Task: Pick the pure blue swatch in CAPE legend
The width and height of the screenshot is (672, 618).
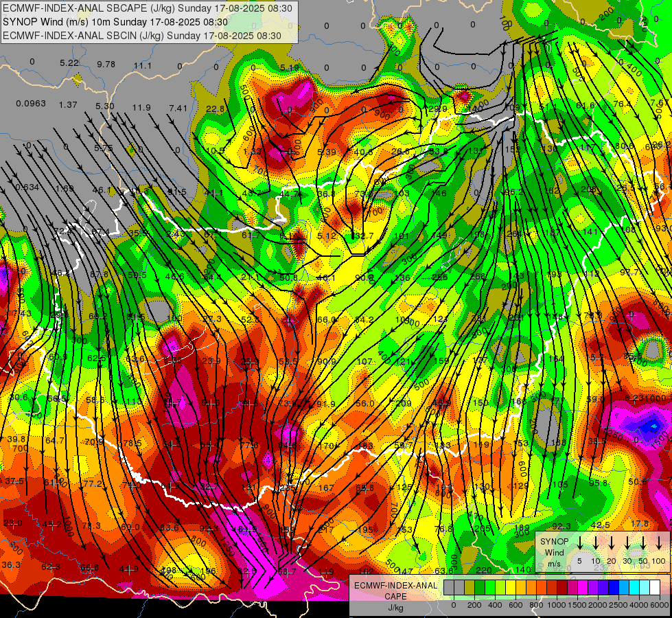Action: [613, 588]
